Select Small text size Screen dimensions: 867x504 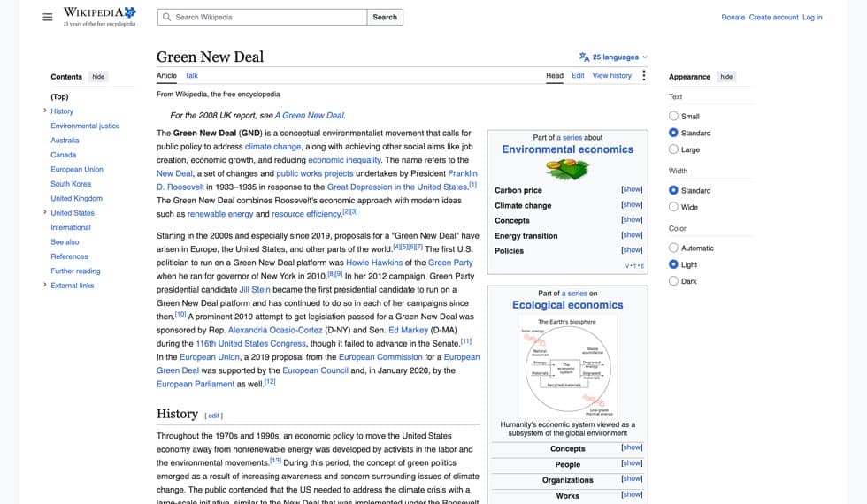coord(673,116)
